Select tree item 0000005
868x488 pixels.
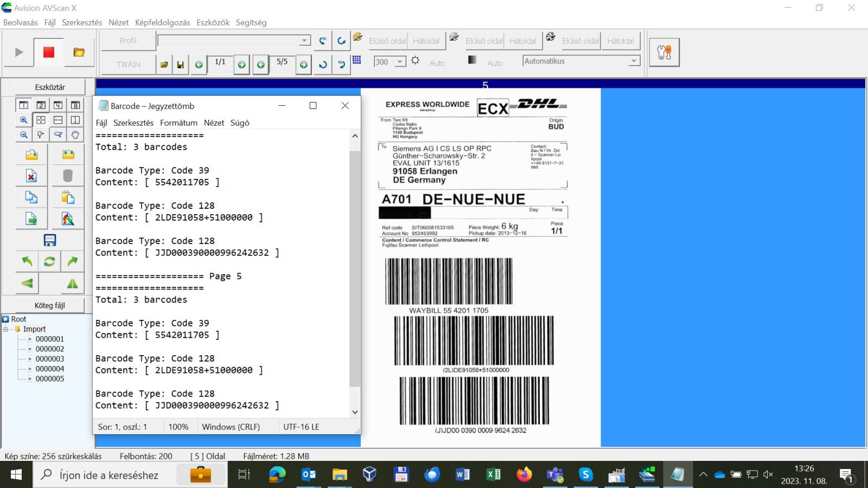(x=50, y=379)
